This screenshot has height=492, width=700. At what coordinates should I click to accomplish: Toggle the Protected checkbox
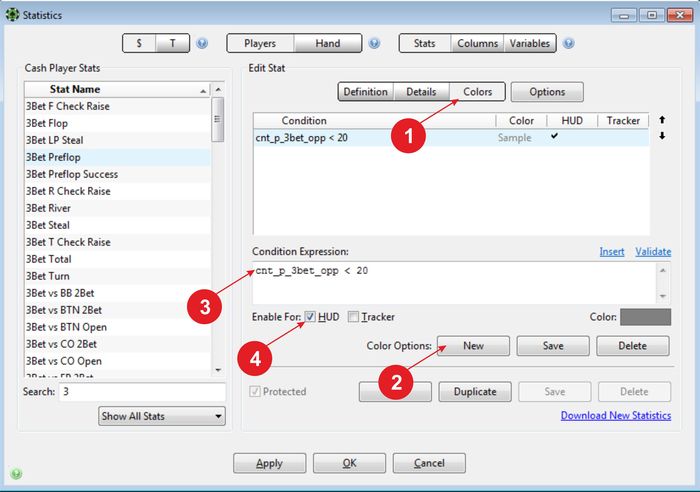[255, 392]
